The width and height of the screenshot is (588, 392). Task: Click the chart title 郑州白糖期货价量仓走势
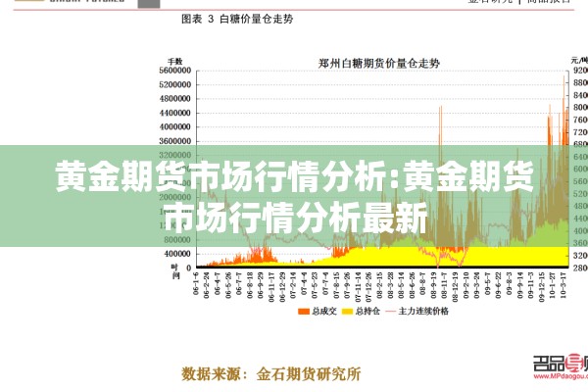378,63
